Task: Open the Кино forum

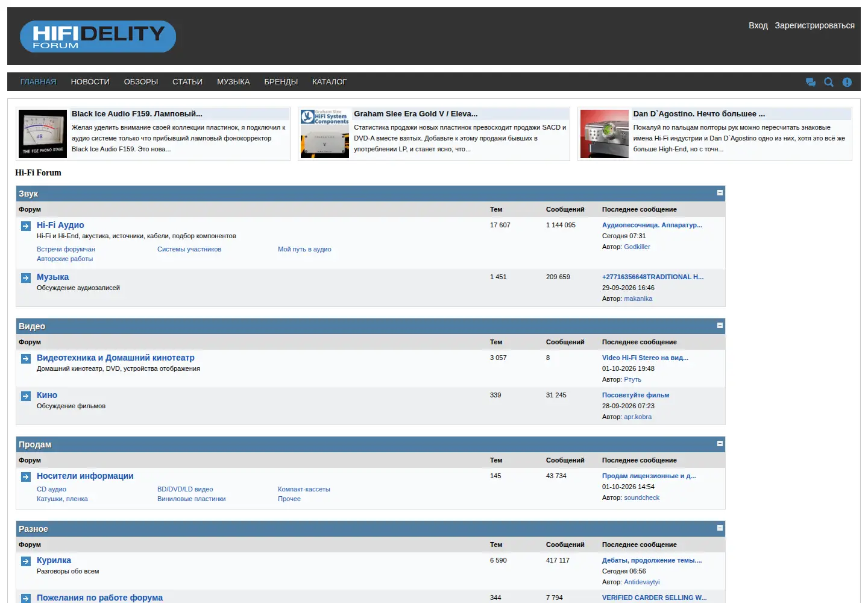Action: (47, 395)
